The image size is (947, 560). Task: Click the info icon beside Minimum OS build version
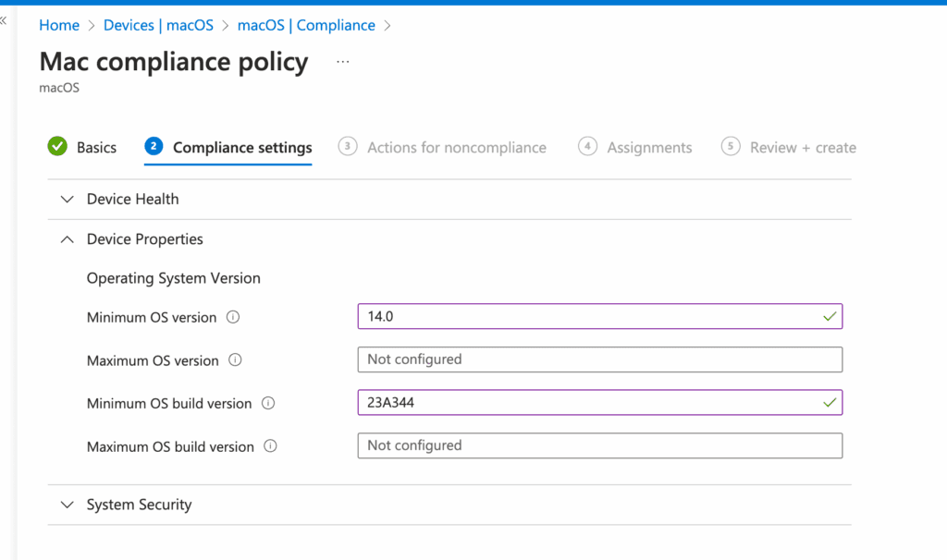[269, 403]
